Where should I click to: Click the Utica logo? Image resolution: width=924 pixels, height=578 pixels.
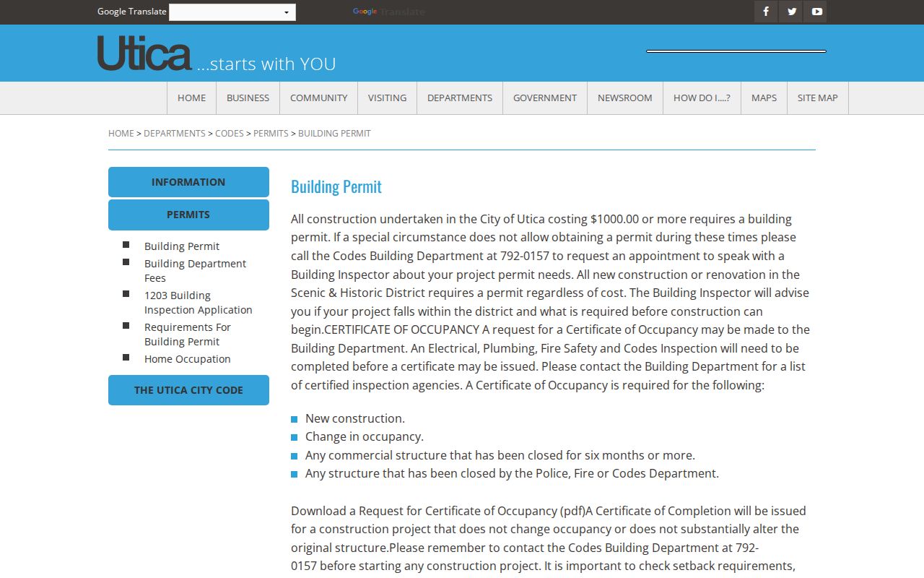coord(144,53)
